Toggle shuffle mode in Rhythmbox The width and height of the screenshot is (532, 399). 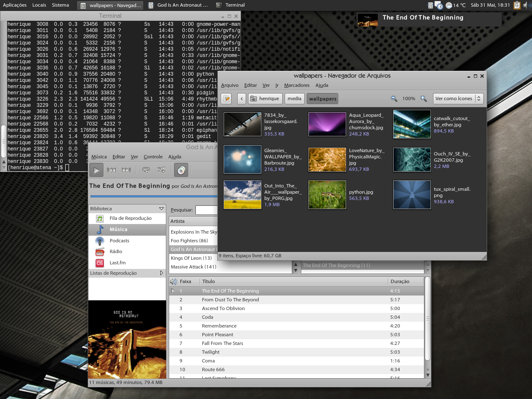click(x=161, y=170)
